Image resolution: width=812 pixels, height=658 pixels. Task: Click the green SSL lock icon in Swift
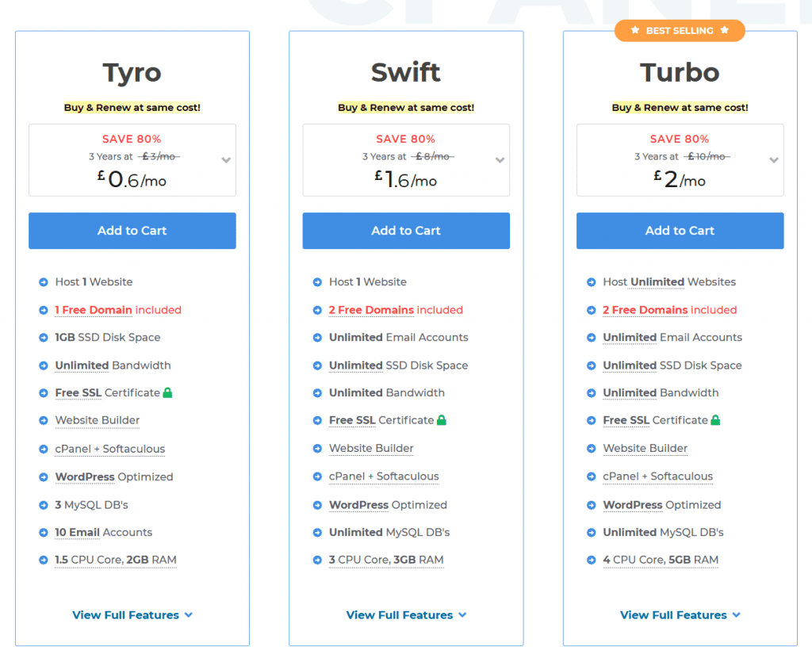(441, 420)
